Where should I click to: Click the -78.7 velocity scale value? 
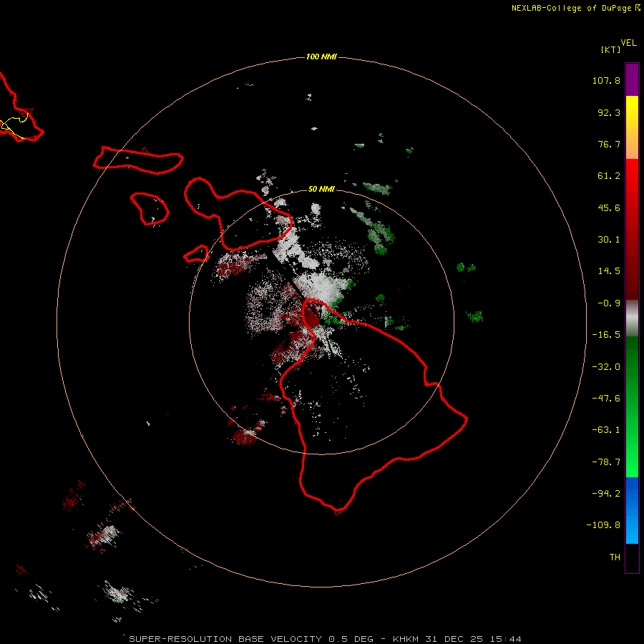pyautogui.click(x=606, y=462)
